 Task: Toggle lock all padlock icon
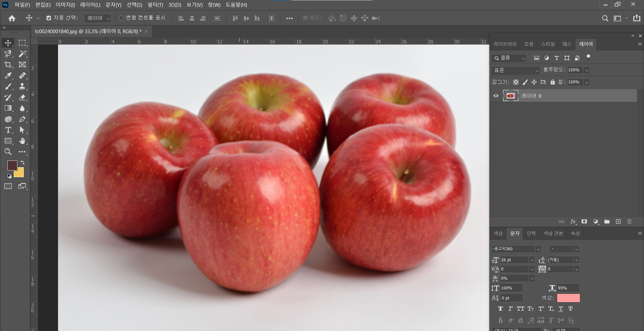pos(552,82)
